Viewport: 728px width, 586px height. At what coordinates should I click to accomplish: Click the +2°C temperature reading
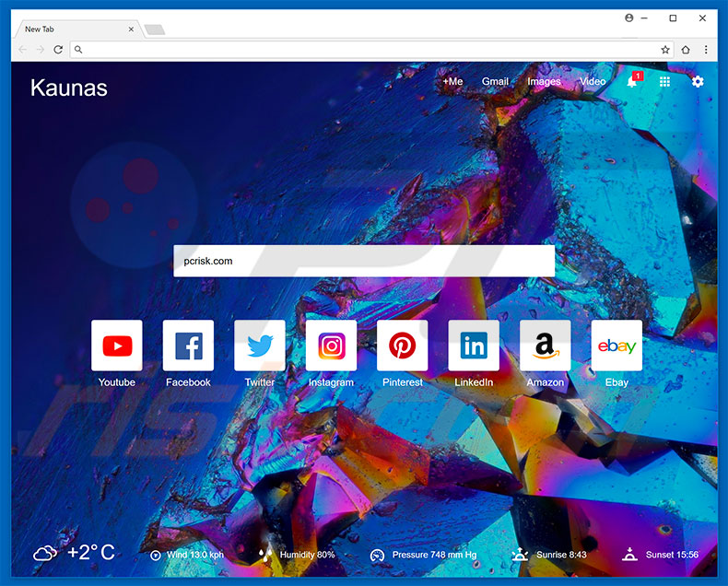pyautogui.click(x=91, y=553)
